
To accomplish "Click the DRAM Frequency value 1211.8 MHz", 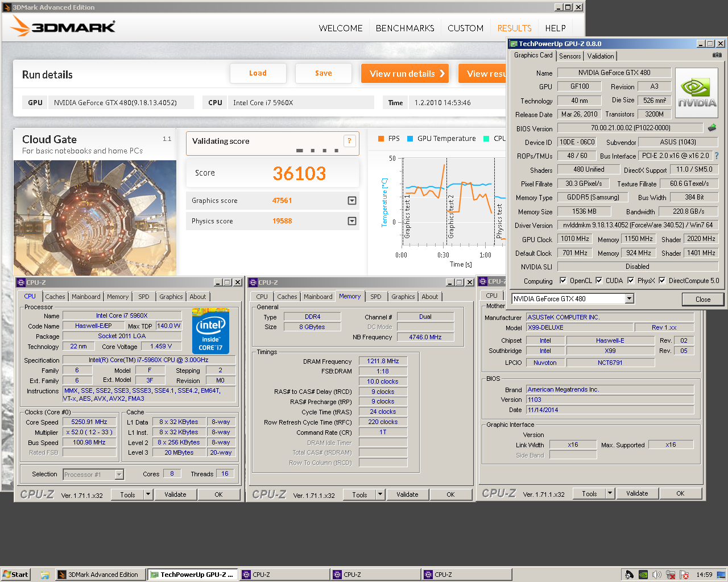I will click(x=383, y=361).
